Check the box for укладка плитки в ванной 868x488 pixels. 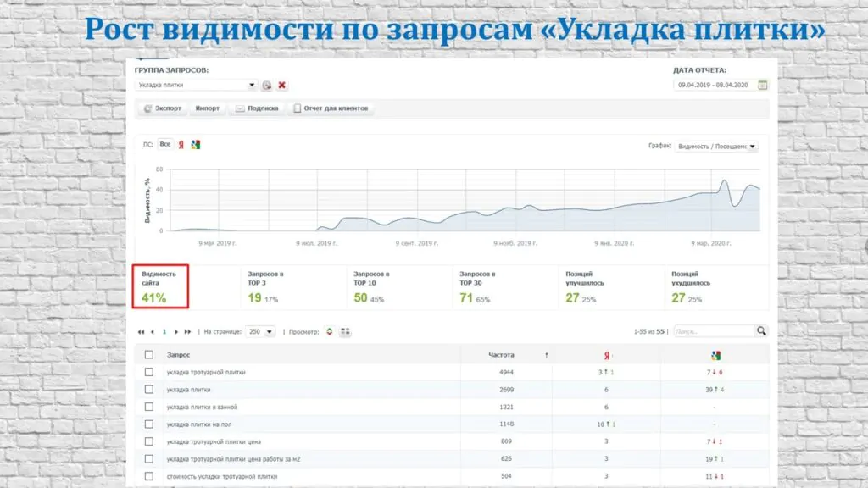tap(149, 407)
